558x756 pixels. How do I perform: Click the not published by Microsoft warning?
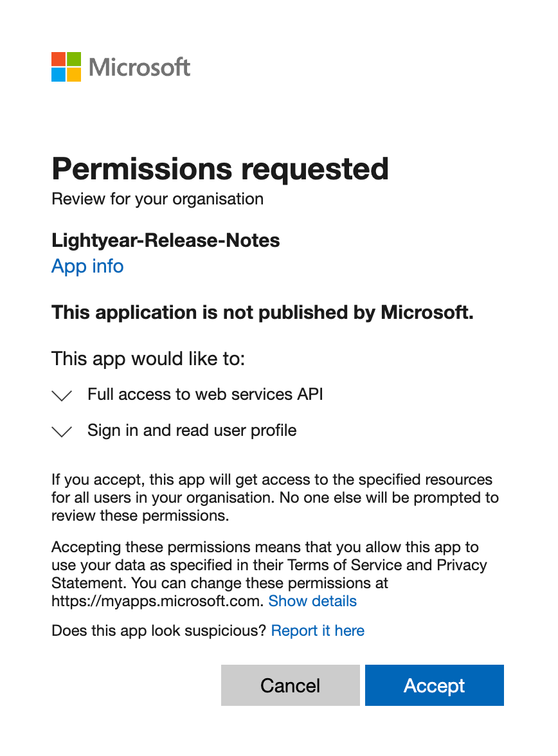(262, 312)
